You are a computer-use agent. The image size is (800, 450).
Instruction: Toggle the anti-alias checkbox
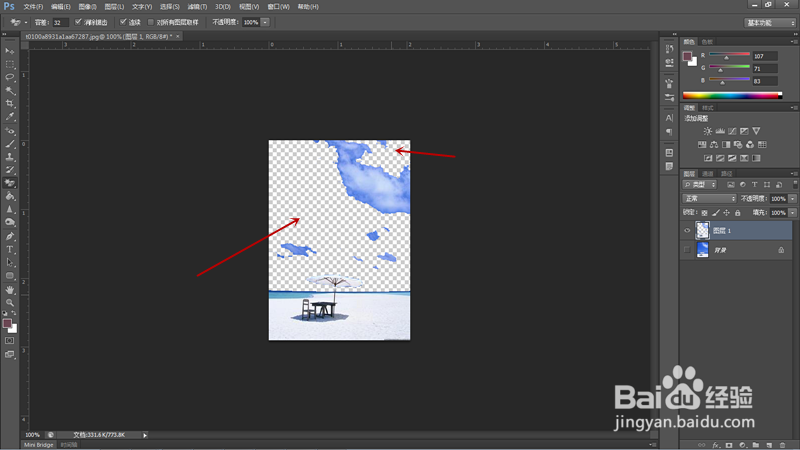point(78,22)
